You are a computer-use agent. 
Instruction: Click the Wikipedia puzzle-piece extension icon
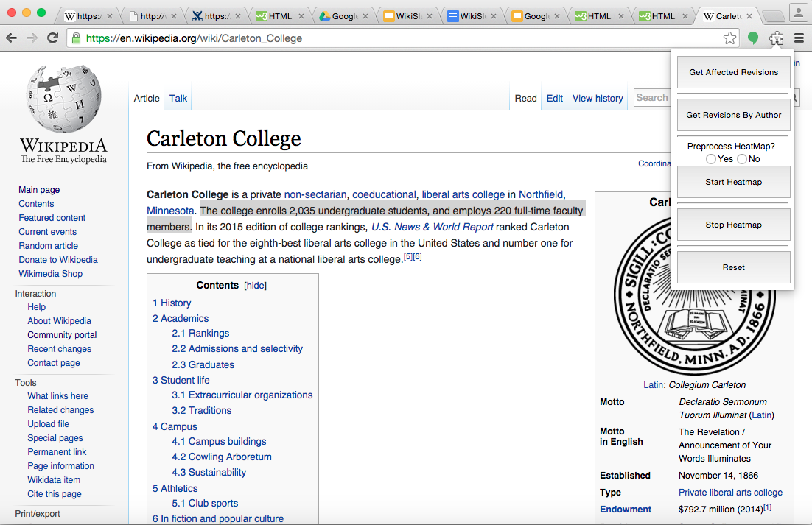click(x=776, y=39)
